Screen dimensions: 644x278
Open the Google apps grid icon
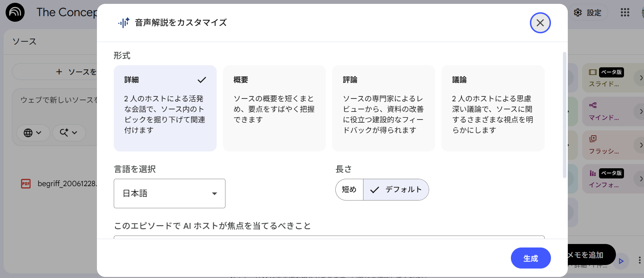tap(625, 13)
